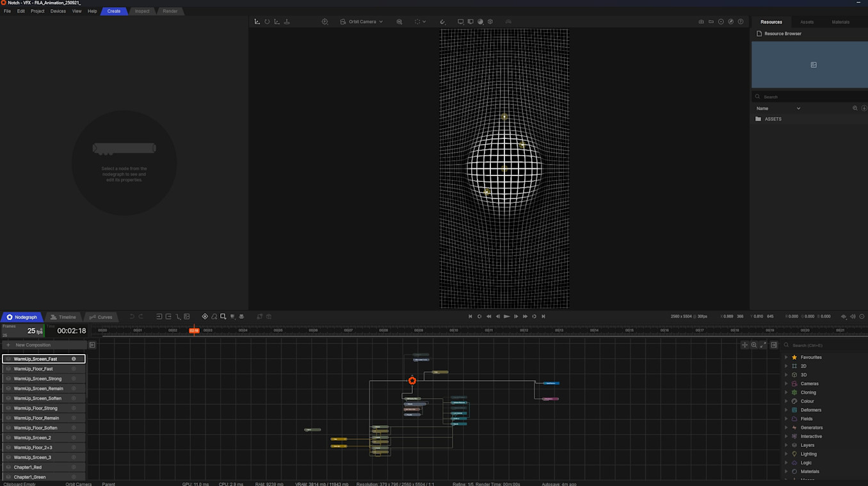The height and width of the screenshot is (486, 868).
Task: Toggle the circle on Chapter1_Red layer
Action: click(x=74, y=467)
